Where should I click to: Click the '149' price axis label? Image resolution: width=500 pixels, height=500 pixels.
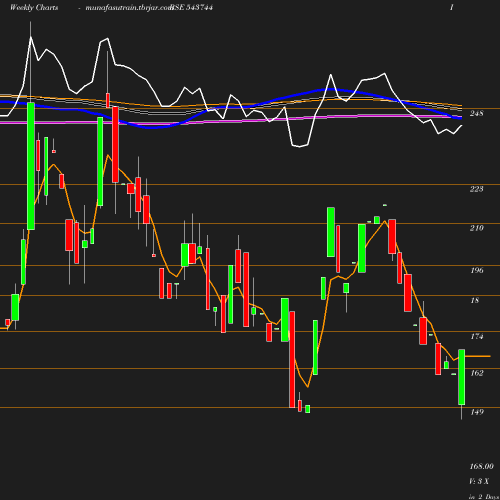point(477,412)
